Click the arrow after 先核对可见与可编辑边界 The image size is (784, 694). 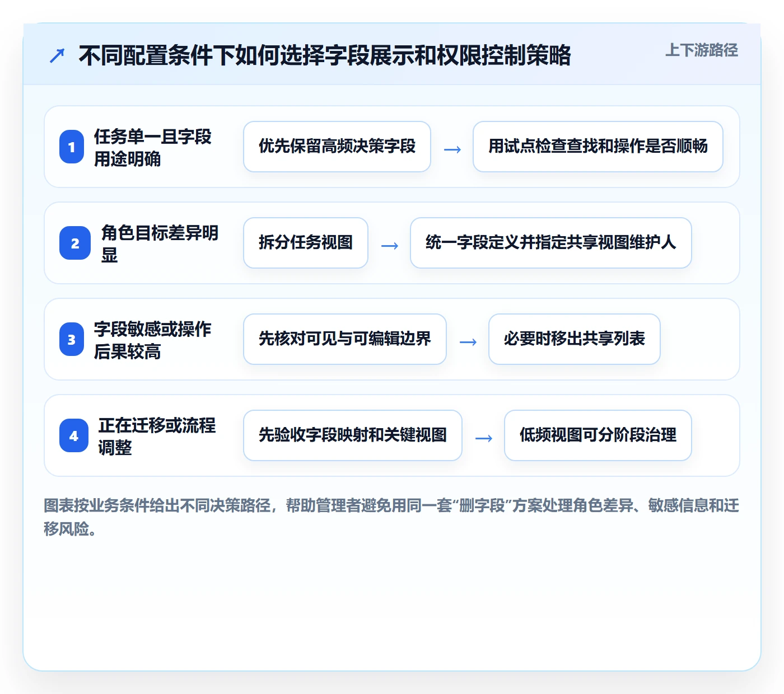pyautogui.click(x=468, y=342)
